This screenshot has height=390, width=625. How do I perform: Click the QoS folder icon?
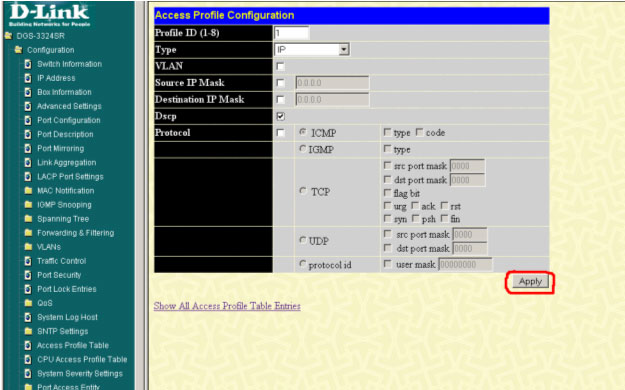click(x=28, y=303)
